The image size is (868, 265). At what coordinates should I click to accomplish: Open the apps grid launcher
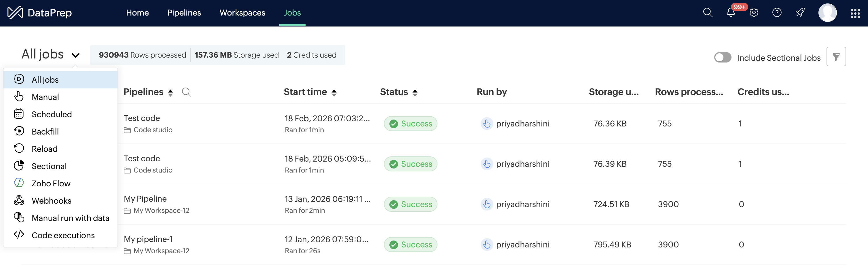[x=855, y=13]
